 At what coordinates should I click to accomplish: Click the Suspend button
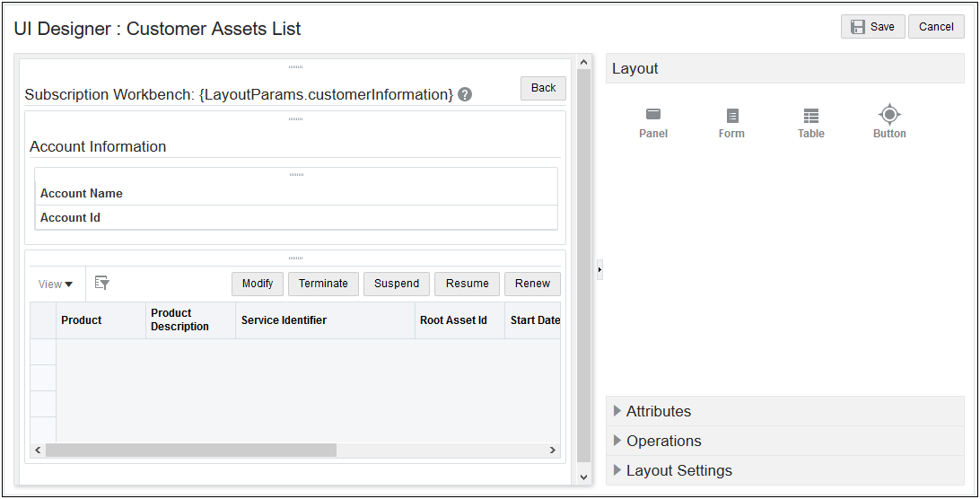[x=397, y=284]
